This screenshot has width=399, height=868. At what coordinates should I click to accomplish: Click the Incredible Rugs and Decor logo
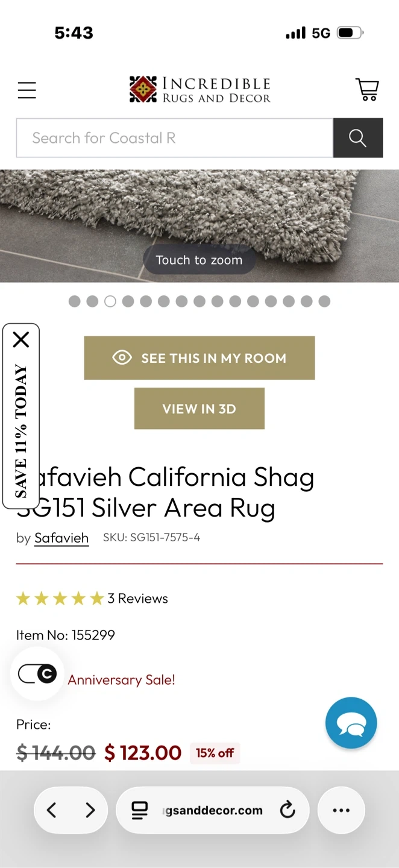200,90
